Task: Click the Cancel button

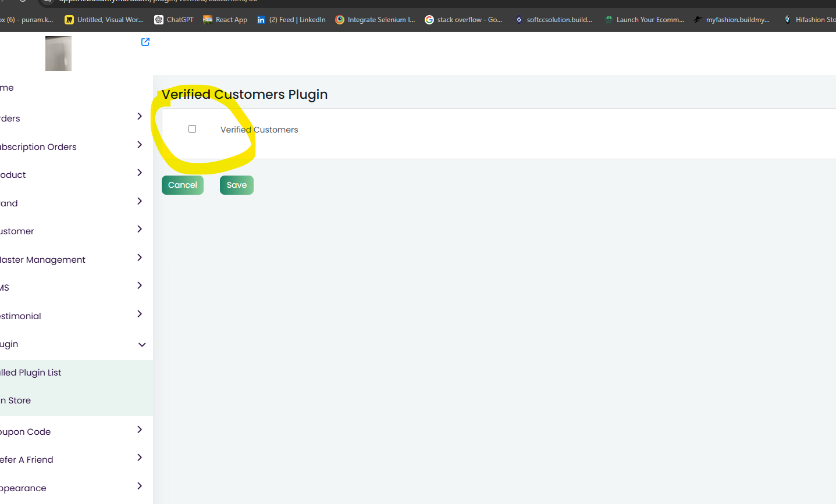Action: point(183,185)
